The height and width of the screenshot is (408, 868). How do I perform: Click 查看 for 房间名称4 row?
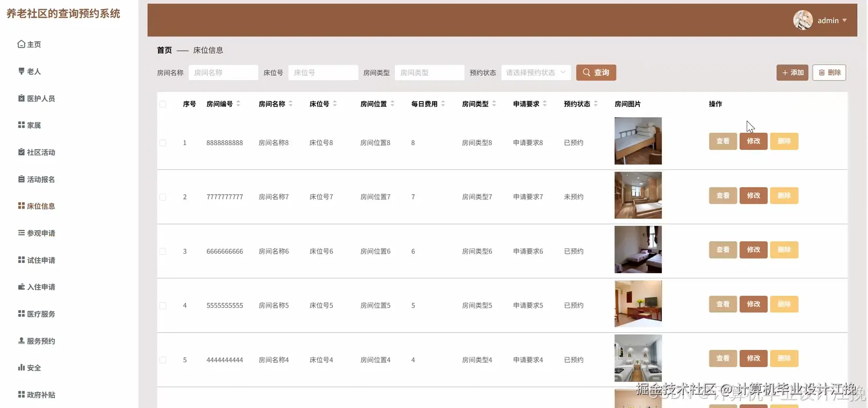coord(723,359)
